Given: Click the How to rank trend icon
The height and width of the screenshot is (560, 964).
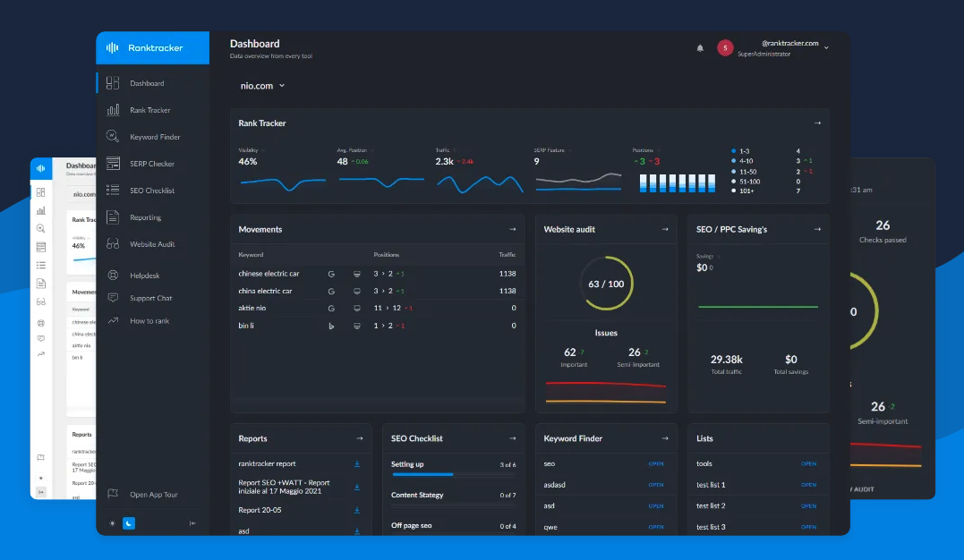Looking at the screenshot, I should (113, 321).
